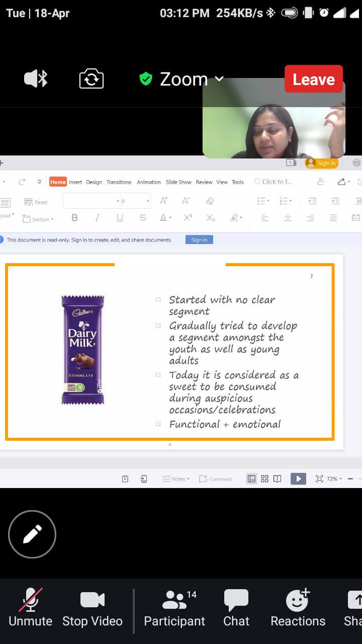
Task: Click the Increase Indent icon
Action: (335, 201)
